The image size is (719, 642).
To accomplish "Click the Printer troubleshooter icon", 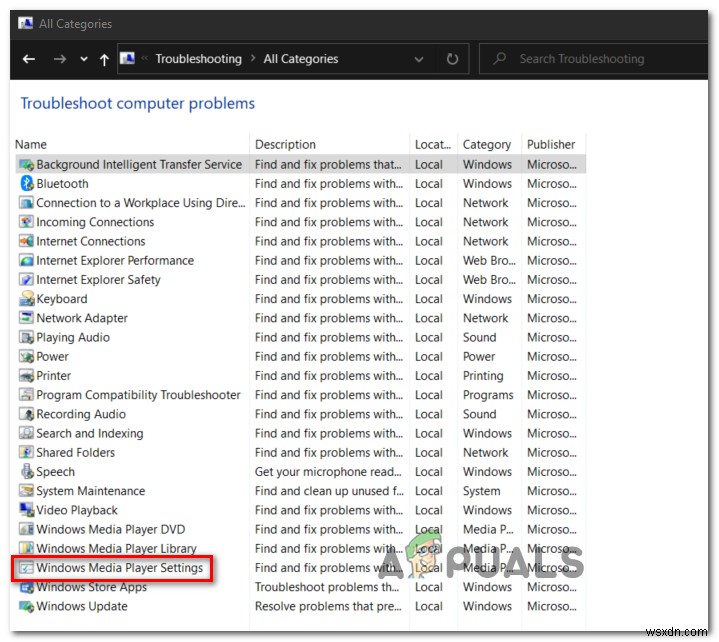I will (27, 376).
